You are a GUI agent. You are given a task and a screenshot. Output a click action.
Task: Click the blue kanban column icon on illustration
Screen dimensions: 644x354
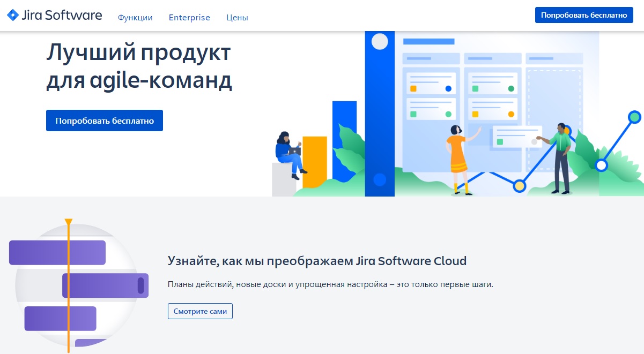click(x=380, y=107)
